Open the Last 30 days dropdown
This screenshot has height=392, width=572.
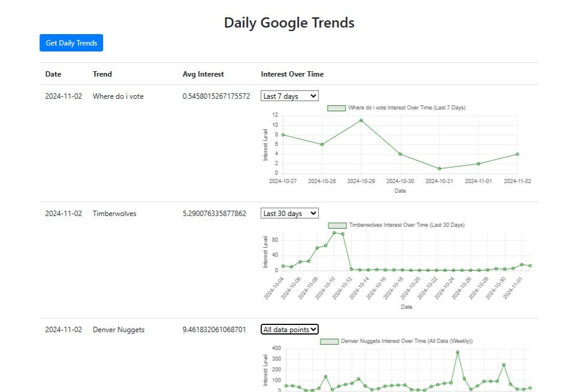click(290, 213)
